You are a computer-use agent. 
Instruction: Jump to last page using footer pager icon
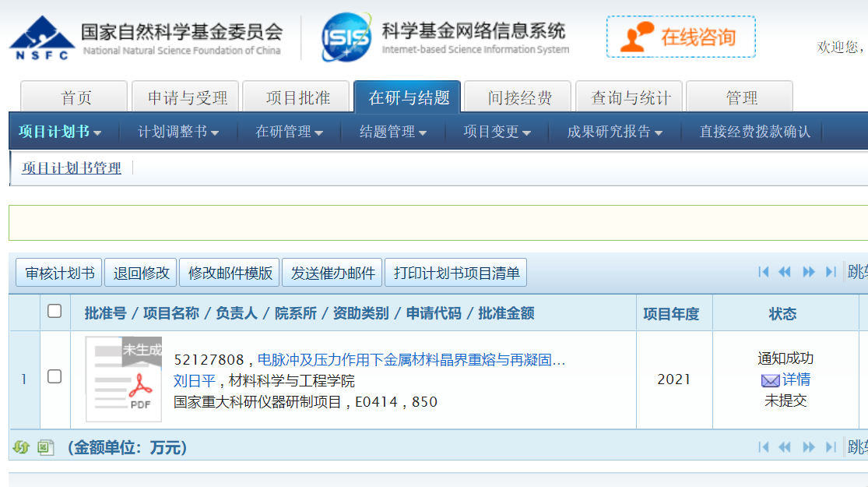coord(831,447)
